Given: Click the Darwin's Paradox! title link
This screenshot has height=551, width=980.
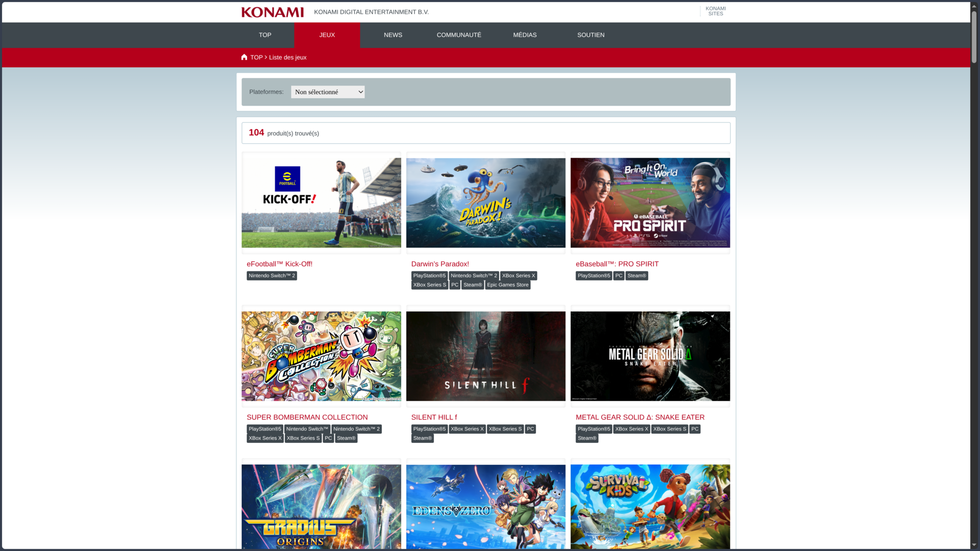Looking at the screenshot, I should (x=440, y=264).
